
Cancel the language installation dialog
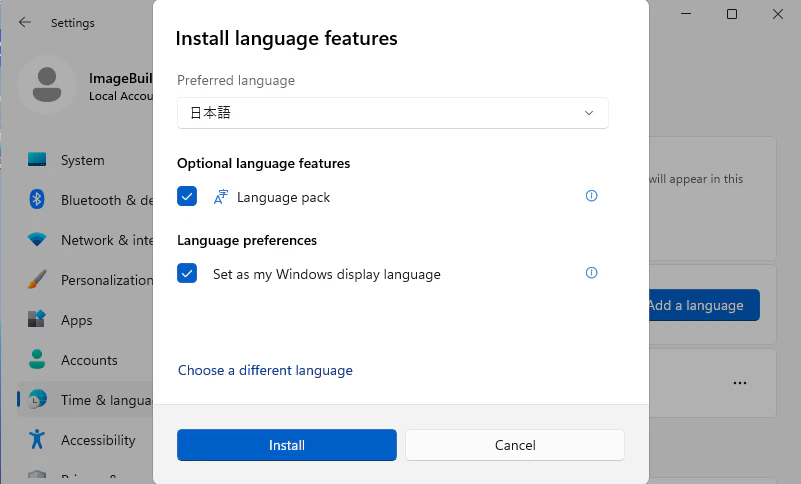tap(515, 445)
